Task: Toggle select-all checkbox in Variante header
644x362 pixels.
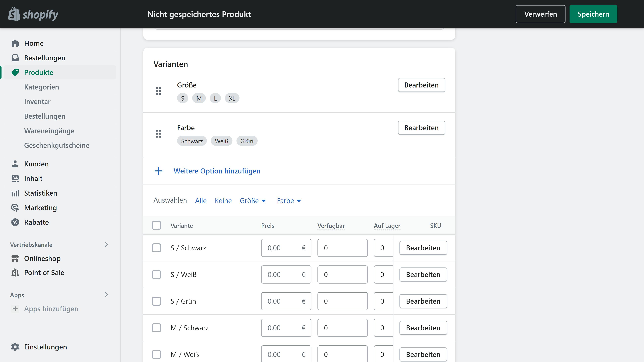Action: pyautogui.click(x=156, y=225)
